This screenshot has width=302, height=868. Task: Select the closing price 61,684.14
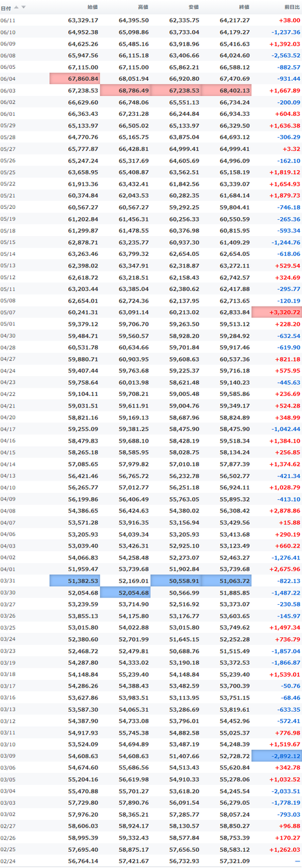(x=234, y=196)
